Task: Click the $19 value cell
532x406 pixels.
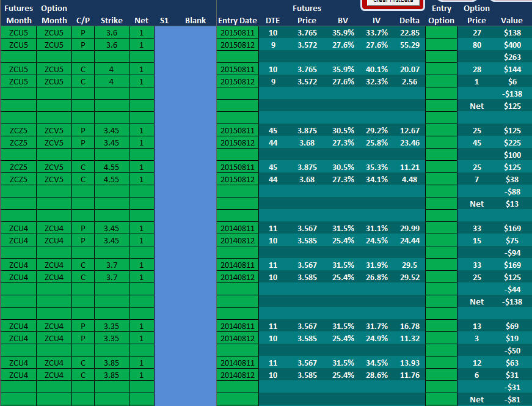Action: [512, 338]
